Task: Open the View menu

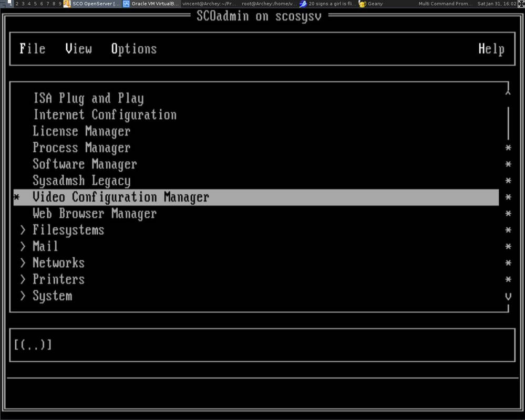Action: click(x=78, y=49)
